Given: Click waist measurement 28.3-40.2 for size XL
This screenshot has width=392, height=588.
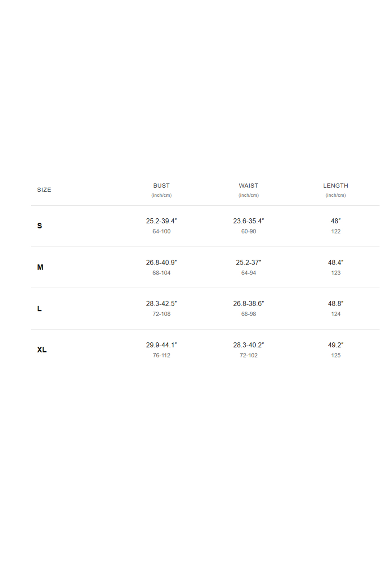Looking at the screenshot, I should click(249, 345).
